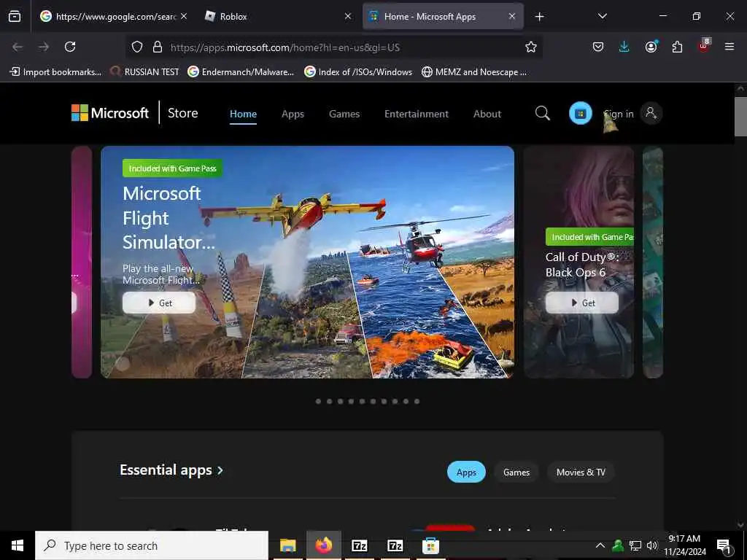Click the site padlock icon
The image size is (747, 560).
[158, 47]
